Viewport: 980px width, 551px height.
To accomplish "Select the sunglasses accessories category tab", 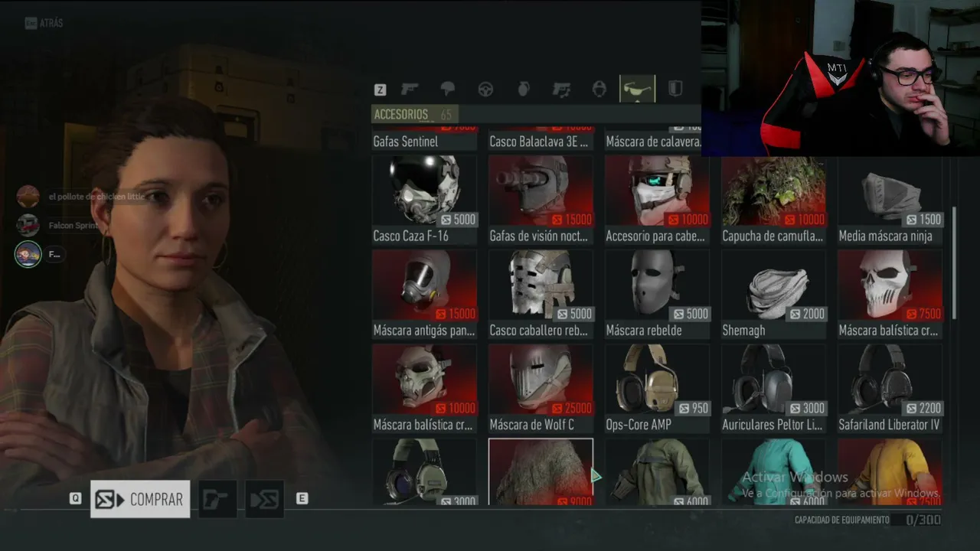I will 637,89.
